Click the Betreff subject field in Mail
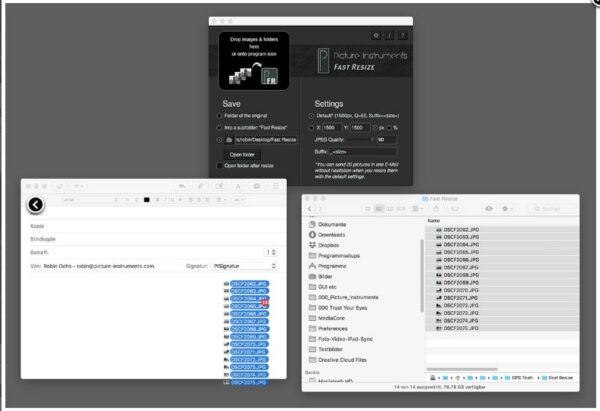 (156, 252)
